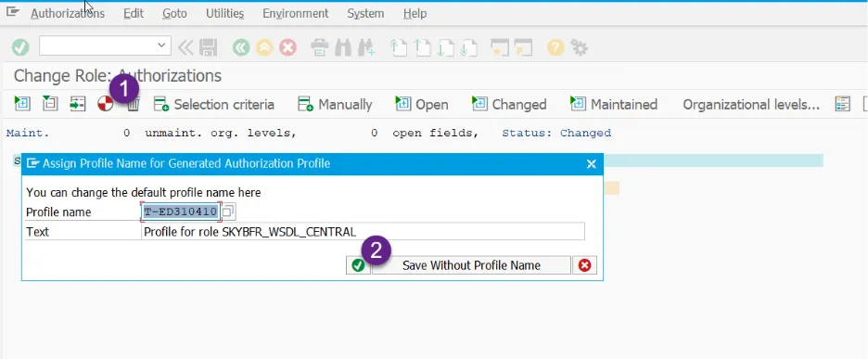Screen dimensions: 868x359
Task: Click the value help icon beside Profile name
Action: 229,212
